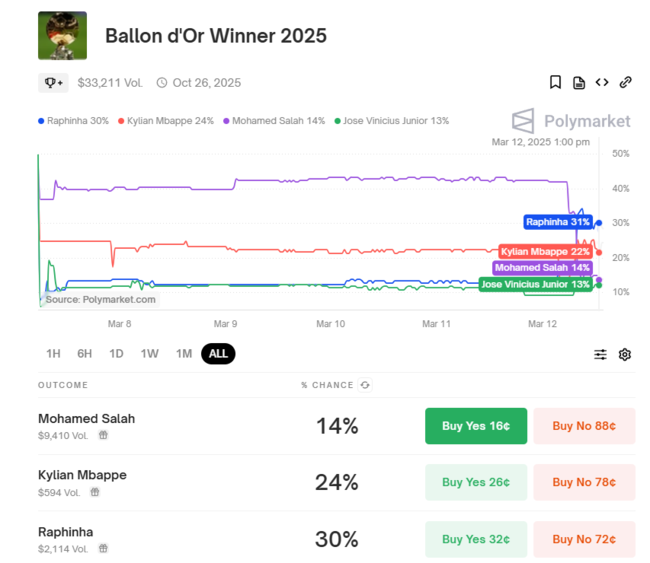
Task: Buy Yes 32¢ for Raphinha
Action: point(476,539)
